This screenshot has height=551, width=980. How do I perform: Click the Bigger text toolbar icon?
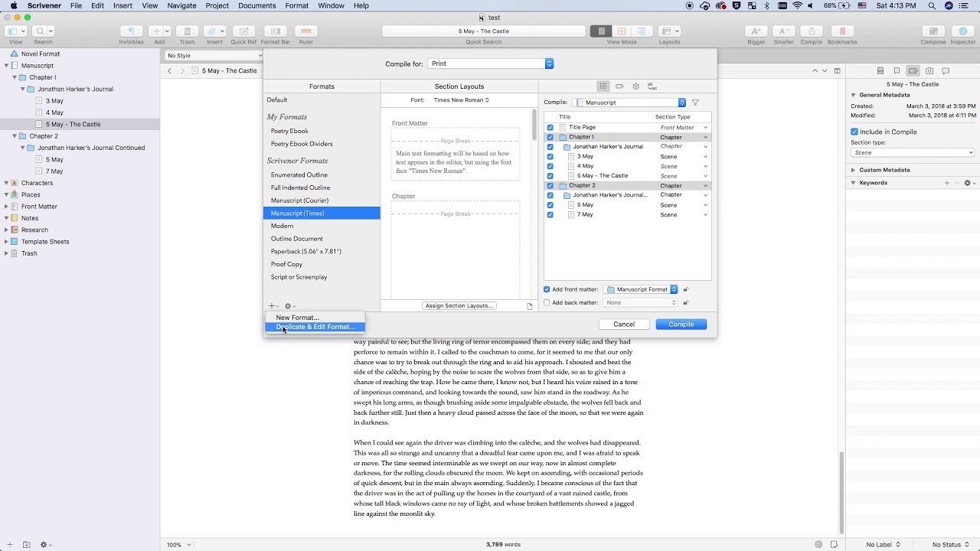coord(755,31)
